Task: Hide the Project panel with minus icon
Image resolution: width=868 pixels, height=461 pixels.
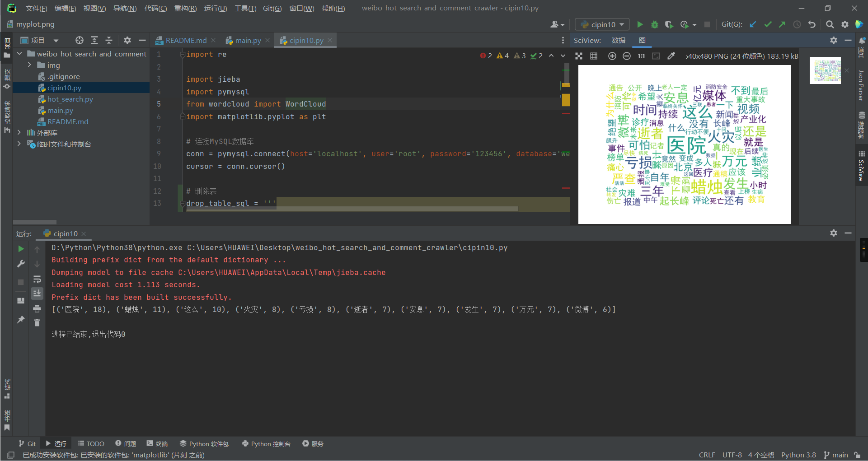Action: 142,40
